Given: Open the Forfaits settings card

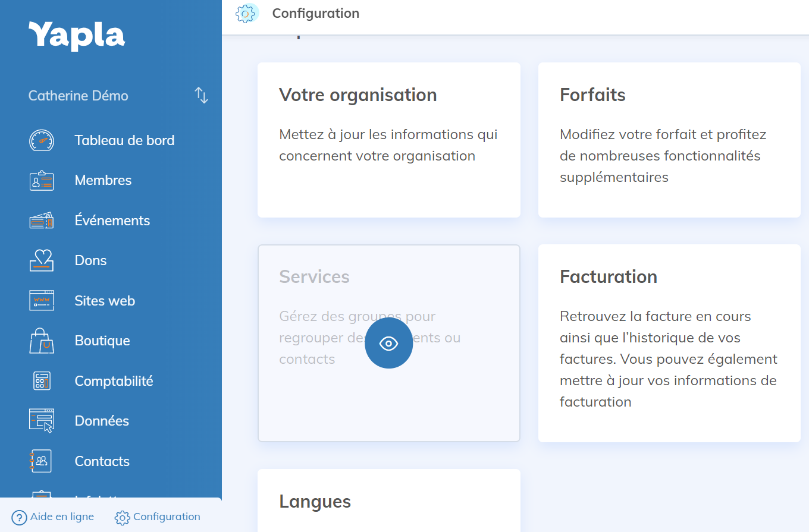Looking at the screenshot, I should pos(669,140).
